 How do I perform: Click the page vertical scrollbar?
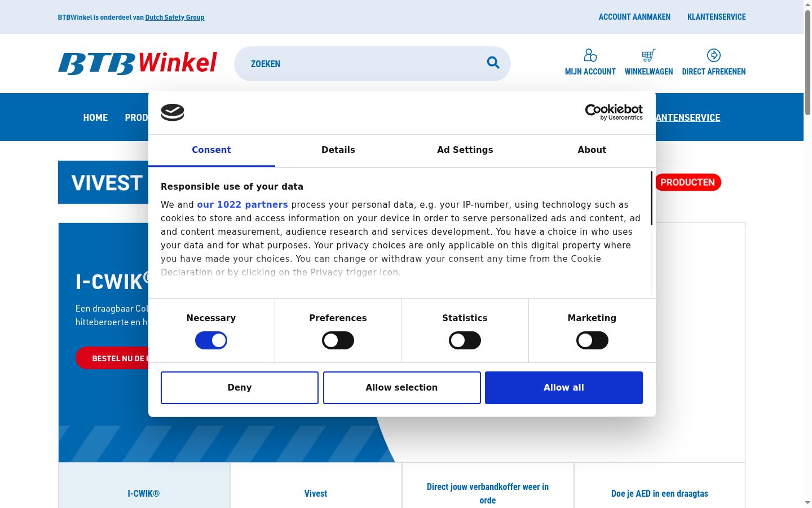[x=807, y=62]
